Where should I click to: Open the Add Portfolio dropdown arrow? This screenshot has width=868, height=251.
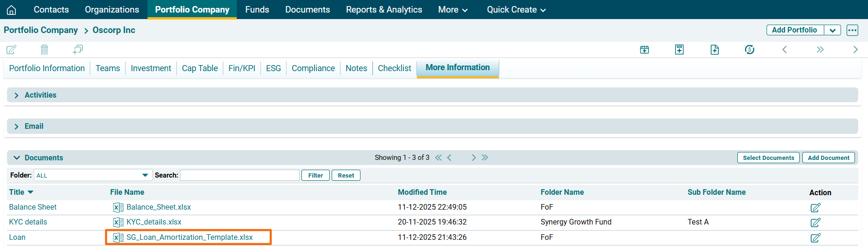(x=832, y=30)
